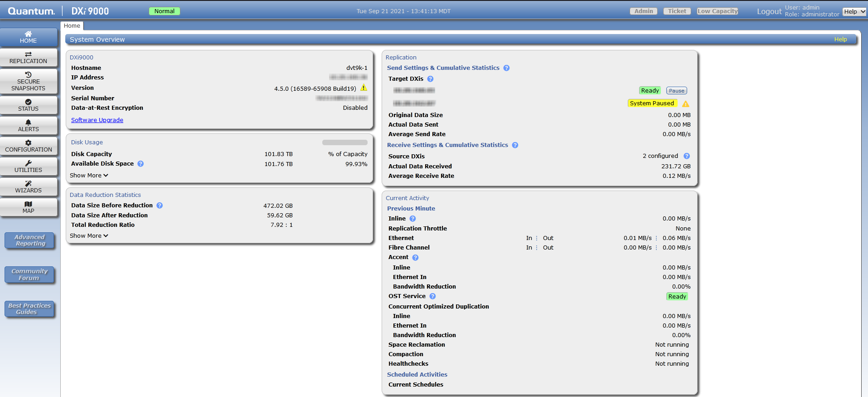Click the 231.72 GB received value
868x397 pixels.
coord(676,167)
